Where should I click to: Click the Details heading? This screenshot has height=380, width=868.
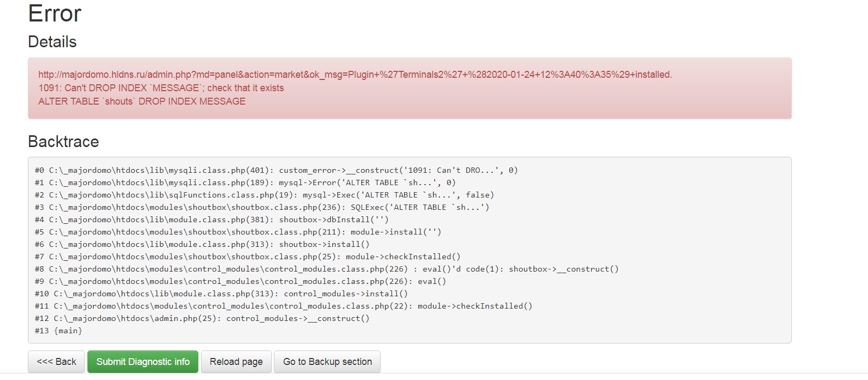pyautogui.click(x=53, y=42)
